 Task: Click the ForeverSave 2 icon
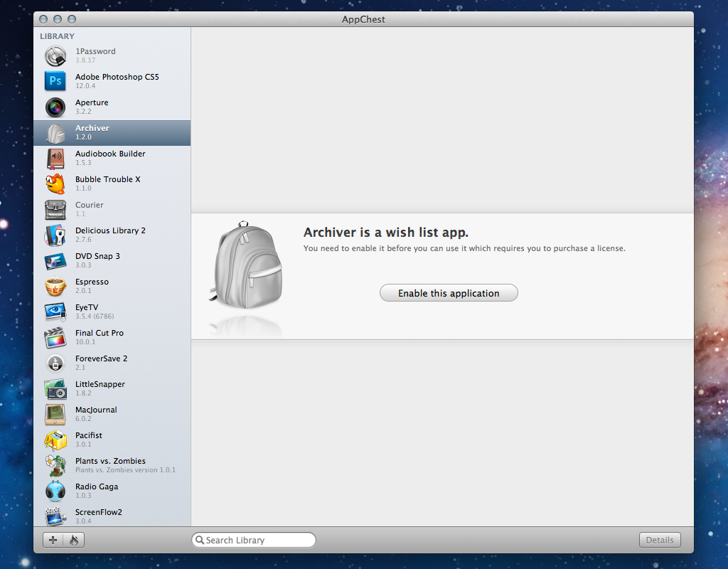coord(55,363)
